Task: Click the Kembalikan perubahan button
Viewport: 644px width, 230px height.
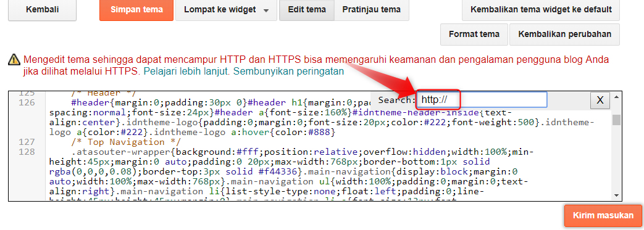Action: [x=564, y=35]
